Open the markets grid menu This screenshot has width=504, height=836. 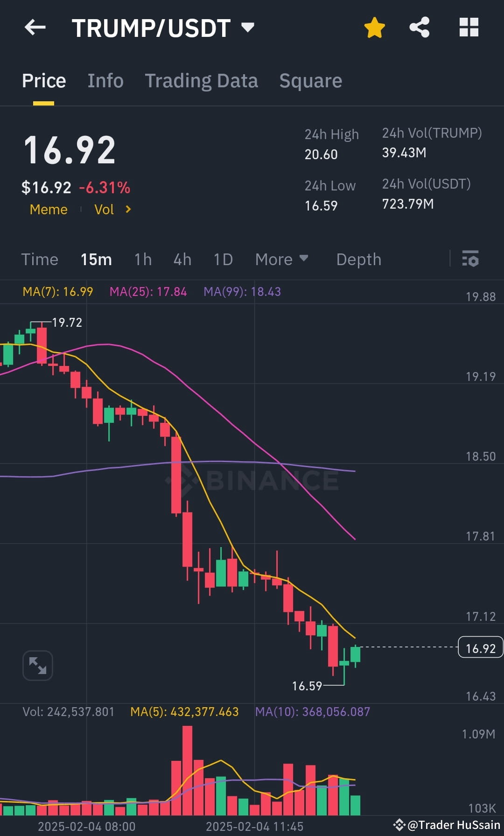tap(469, 27)
